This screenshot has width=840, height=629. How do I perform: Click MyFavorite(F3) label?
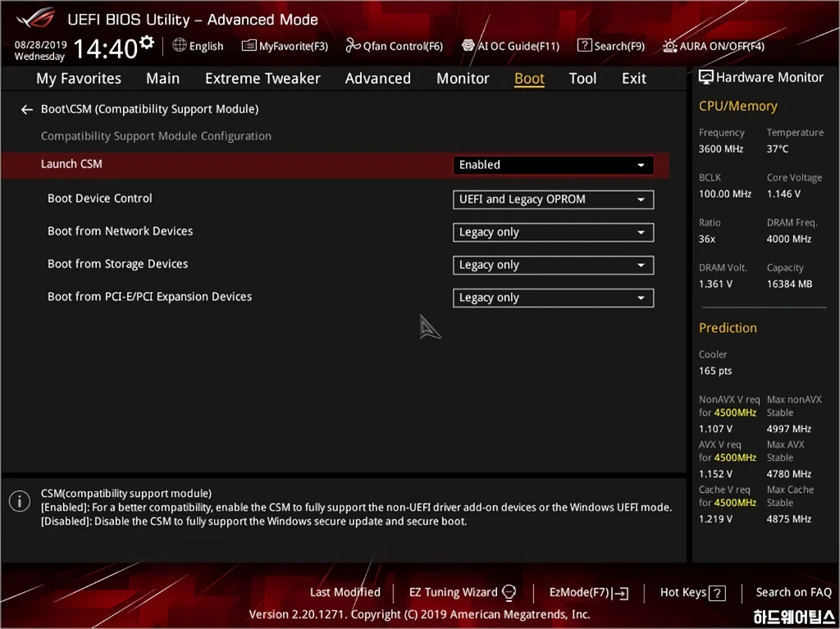[294, 46]
